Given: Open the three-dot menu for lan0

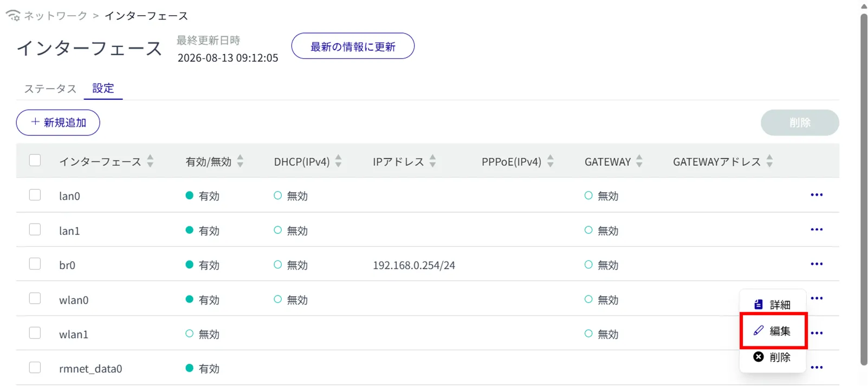Looking at the screenshot, I should 817,195.
